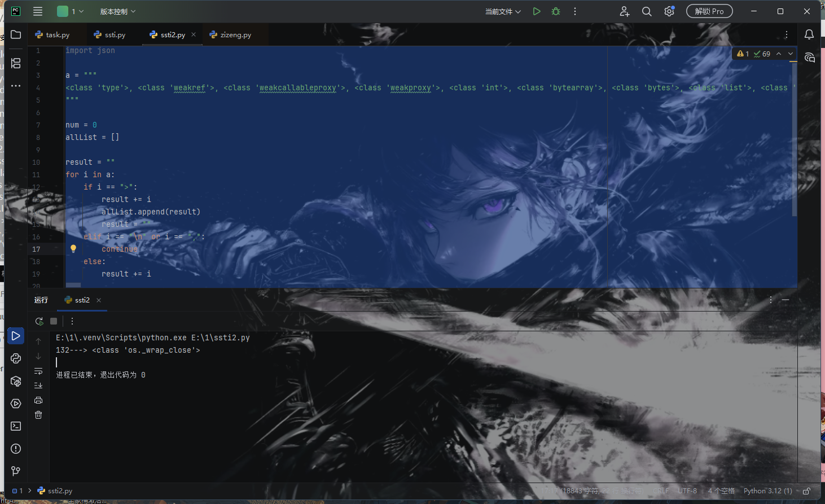The image size is (825, 504).
Task: Click the Debug bug icon in toolbar
Action: (x=556, y=11)
